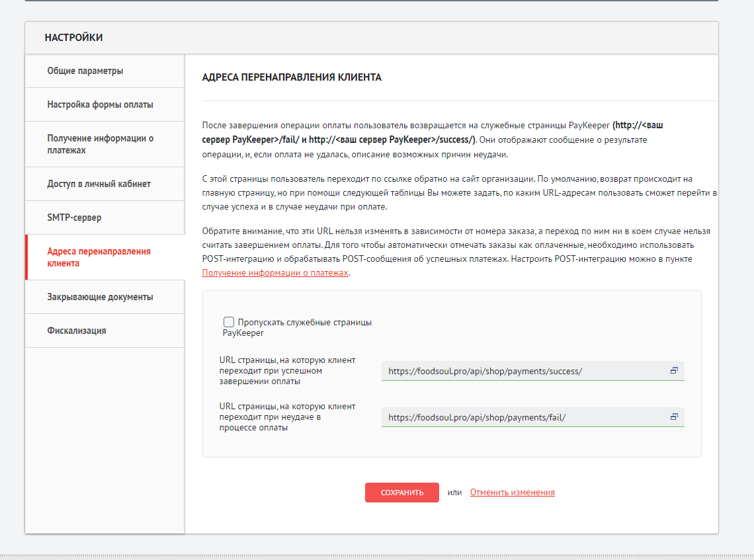Click the label for the failure URL field
This screenshot has height=560, width=754.
(287, 417)
